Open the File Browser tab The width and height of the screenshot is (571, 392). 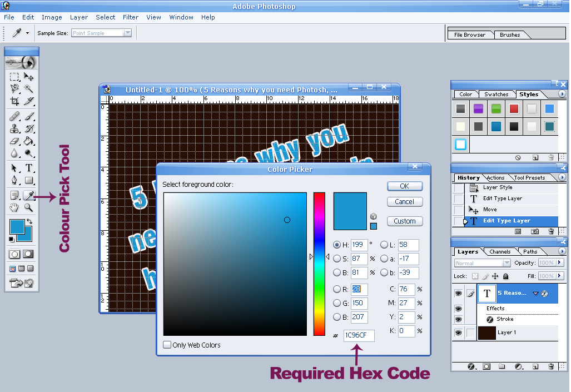[469, 35]
